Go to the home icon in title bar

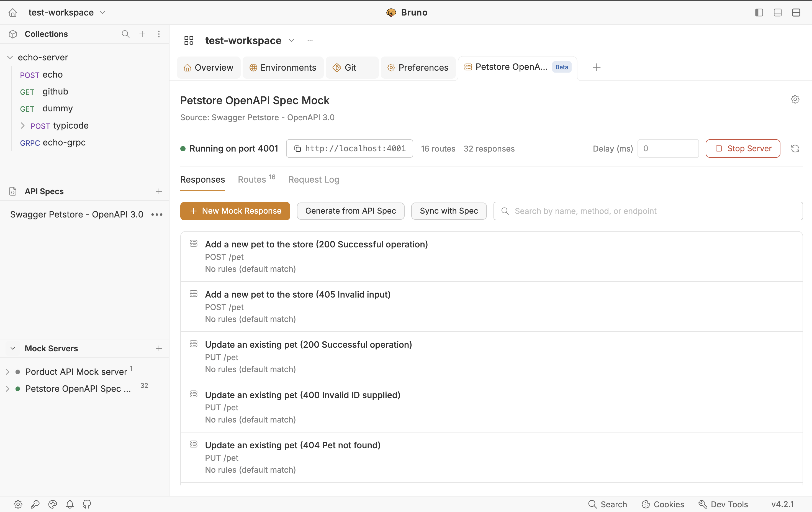[x=13, y=12]
